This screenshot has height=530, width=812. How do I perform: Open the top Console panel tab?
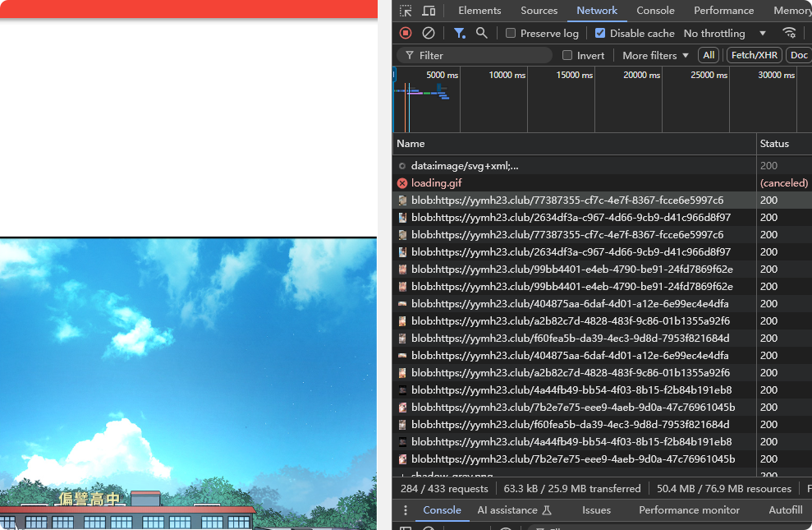pos(656,11)
